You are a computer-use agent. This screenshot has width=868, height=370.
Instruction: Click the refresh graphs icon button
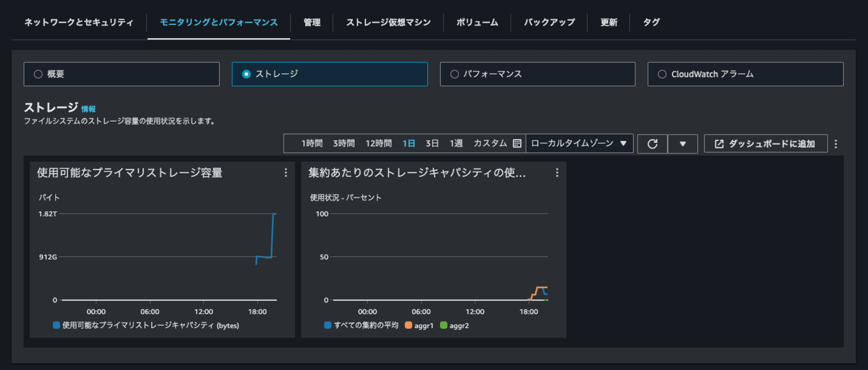coord(652,144)
